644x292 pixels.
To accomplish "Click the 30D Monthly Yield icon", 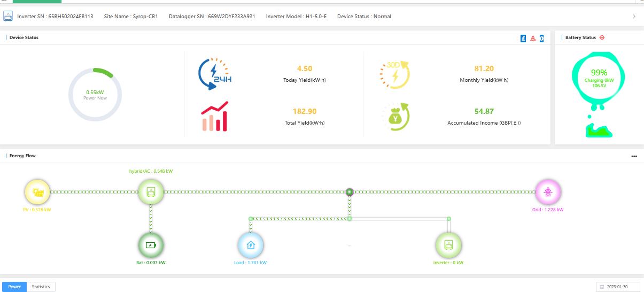I will pos(394,73).
